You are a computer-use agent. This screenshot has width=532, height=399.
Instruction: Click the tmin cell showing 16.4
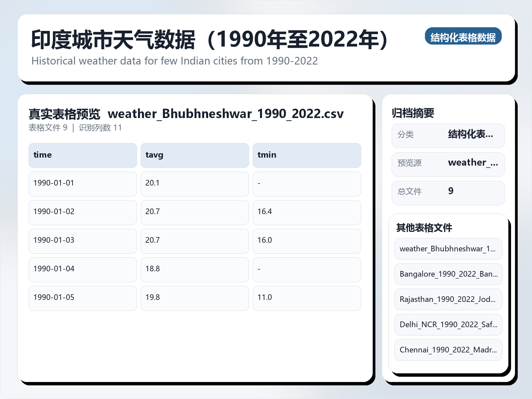(x=307, y=212)
